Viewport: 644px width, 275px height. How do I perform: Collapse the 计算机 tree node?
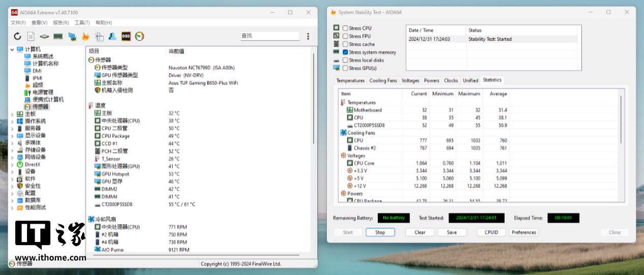(x=12, y=49)
